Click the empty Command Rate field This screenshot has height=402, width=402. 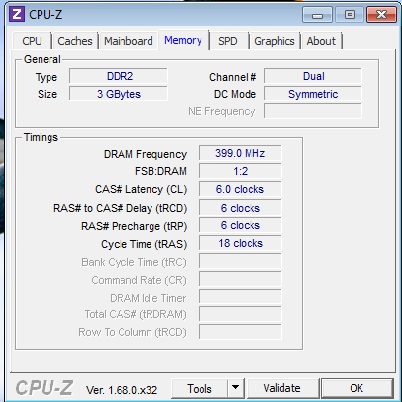(x=240, y=279)
